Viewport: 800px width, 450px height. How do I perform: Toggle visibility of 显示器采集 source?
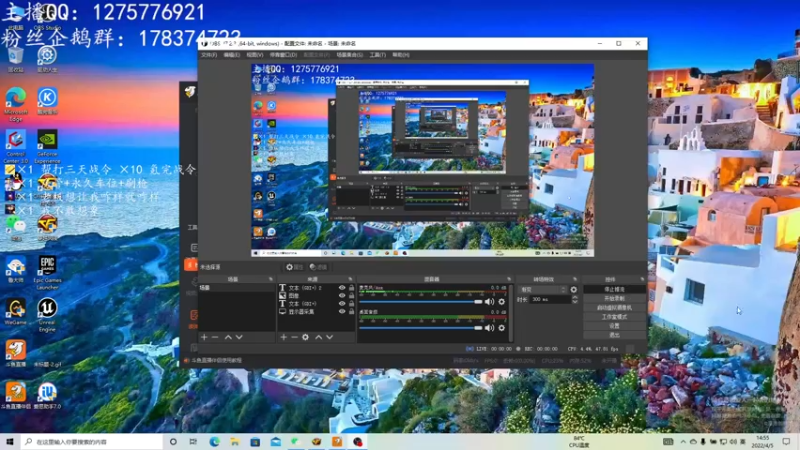point(342,311)
